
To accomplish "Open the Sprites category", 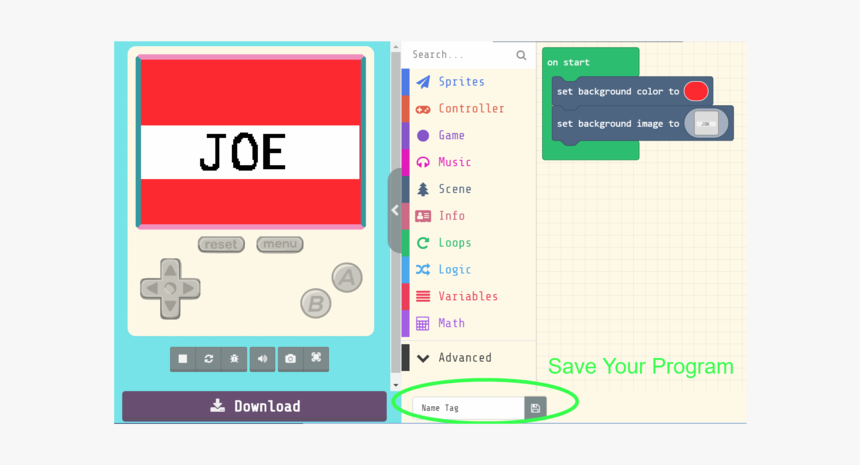I will click(x=468, y=82).
